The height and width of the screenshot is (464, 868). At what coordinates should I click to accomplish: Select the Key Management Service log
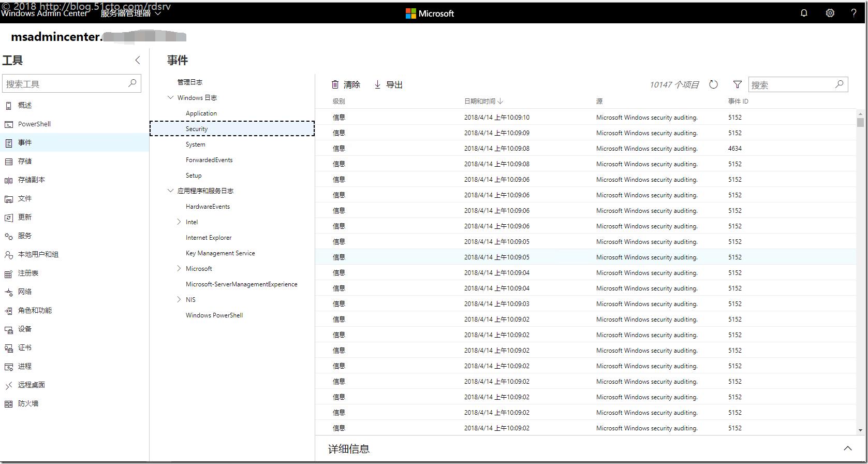[220, 253]
